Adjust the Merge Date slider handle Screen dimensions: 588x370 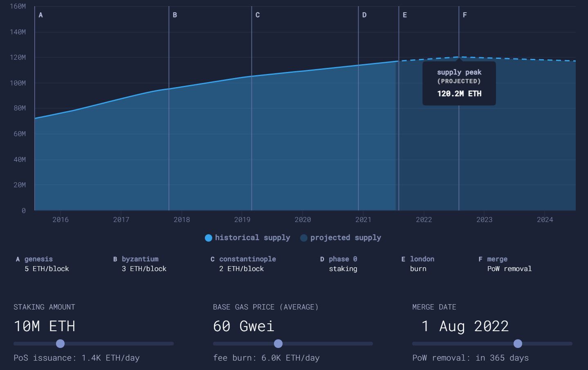point(518,343)
